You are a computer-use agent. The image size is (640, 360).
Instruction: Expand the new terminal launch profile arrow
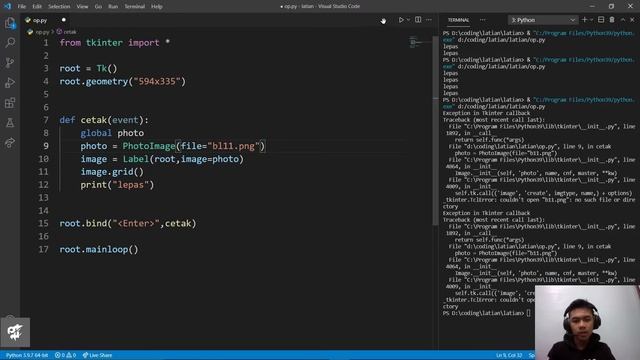[x=591, y=20]
